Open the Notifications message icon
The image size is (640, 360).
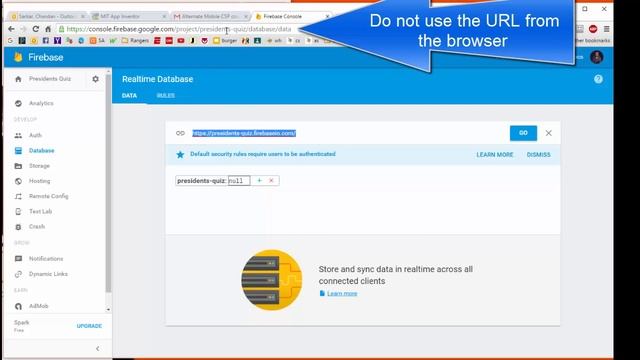(18, 259)
